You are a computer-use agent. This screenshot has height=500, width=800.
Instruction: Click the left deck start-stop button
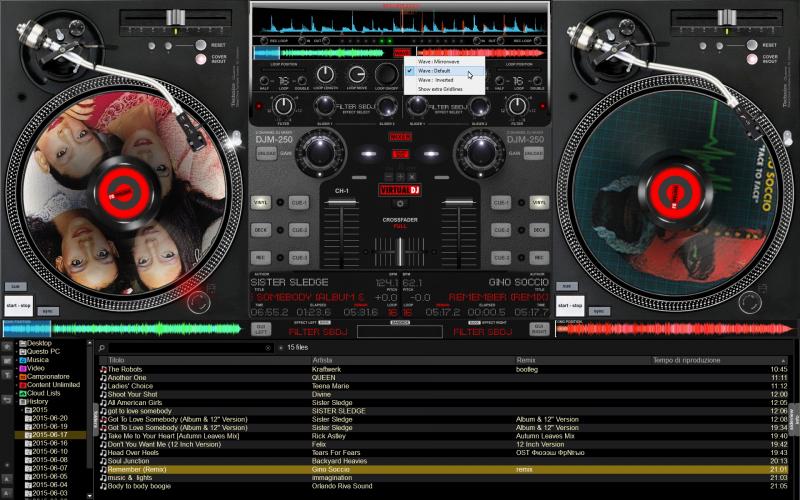click(x=18, y=306)
